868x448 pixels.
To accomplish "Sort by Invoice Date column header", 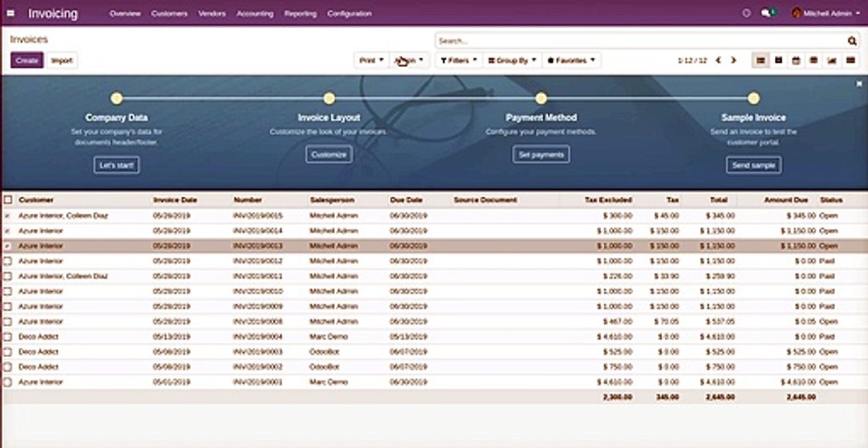I will coord(175,200).
